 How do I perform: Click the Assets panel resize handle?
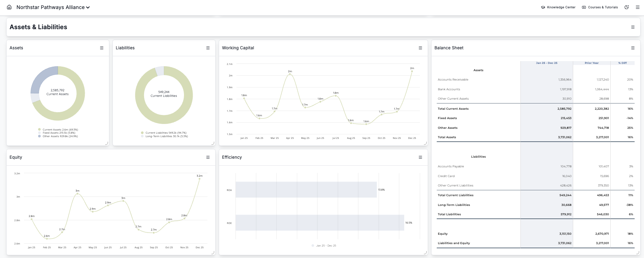pos(107,143)
